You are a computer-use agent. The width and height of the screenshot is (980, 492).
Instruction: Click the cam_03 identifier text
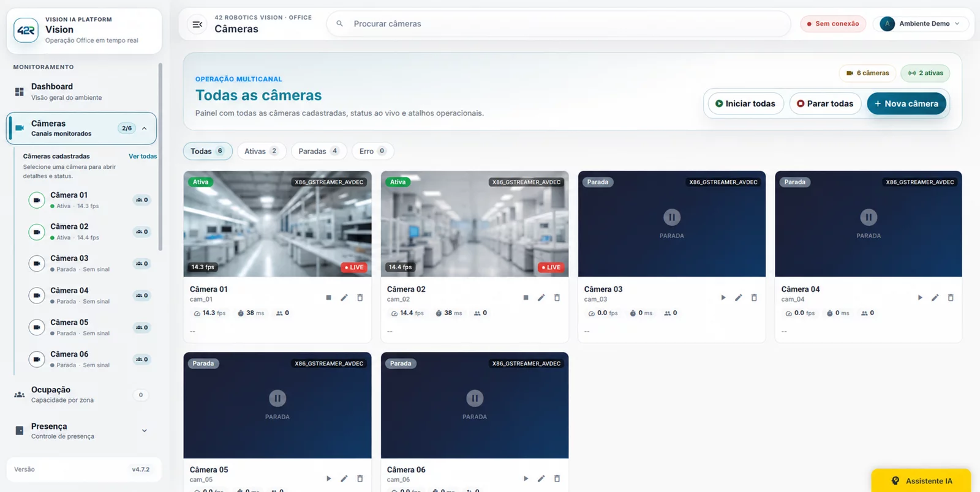pyautogui.click(x=595, y=299)
